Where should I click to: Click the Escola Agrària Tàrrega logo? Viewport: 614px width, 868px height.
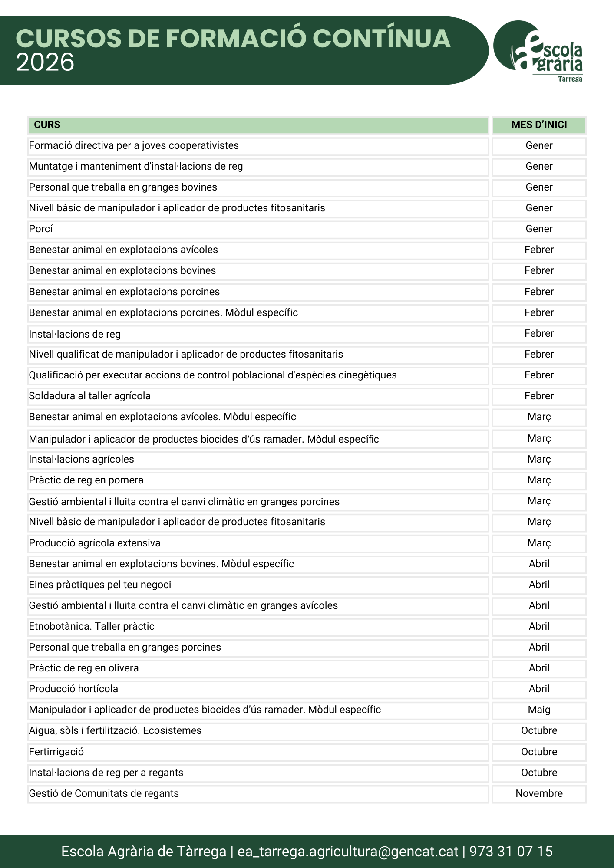538,51
